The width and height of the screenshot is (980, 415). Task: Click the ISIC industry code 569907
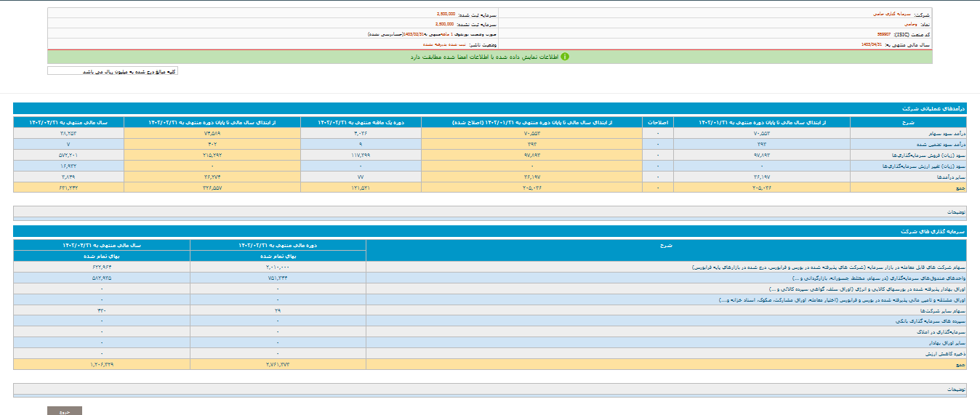click(884, 34)
